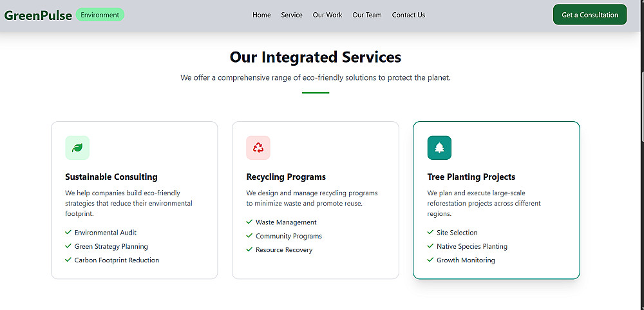
Task: Click the Get a Consultation button
Action: [590, 15]
